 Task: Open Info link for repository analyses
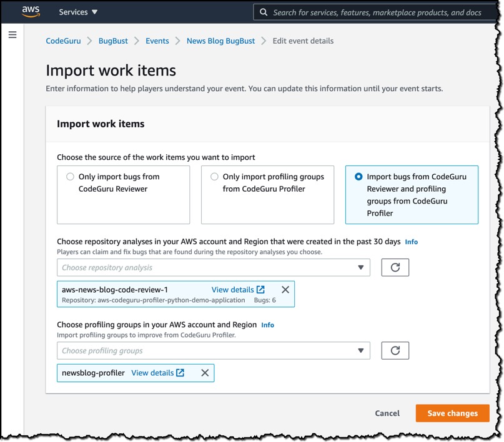click(x=411, y=242)
